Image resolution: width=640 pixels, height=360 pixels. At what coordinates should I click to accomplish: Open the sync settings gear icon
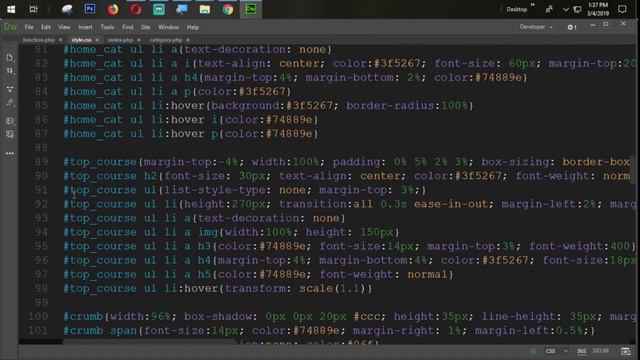pos(571,27)
